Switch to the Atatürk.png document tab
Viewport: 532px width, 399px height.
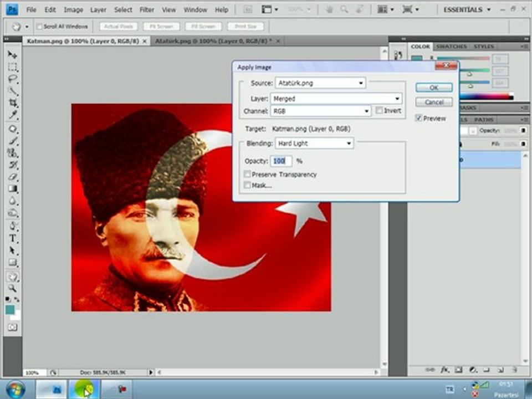pyautogui.click(x=213, y=41)
